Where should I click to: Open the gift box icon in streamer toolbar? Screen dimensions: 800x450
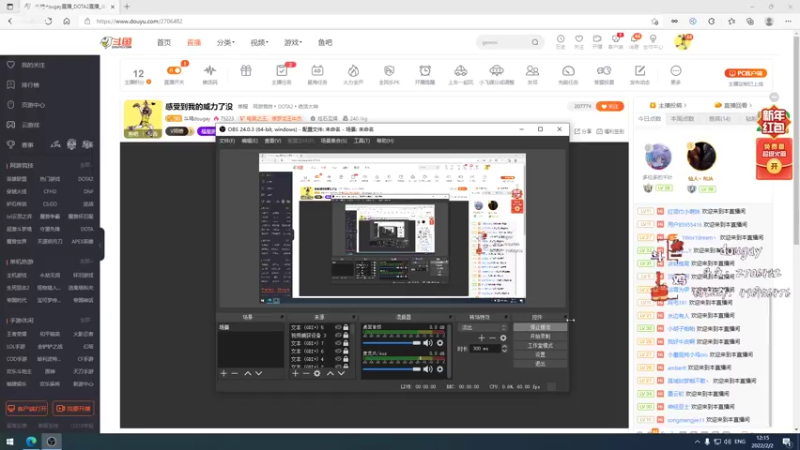[246, 70]
